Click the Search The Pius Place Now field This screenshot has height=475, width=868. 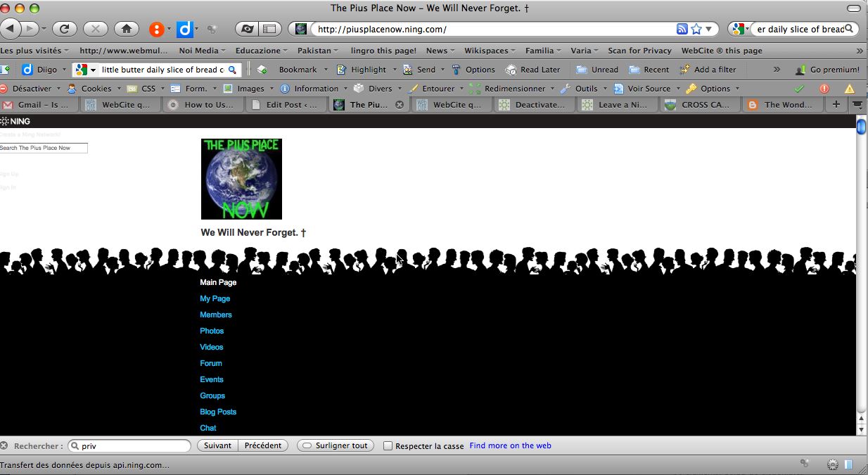point(44,148)
